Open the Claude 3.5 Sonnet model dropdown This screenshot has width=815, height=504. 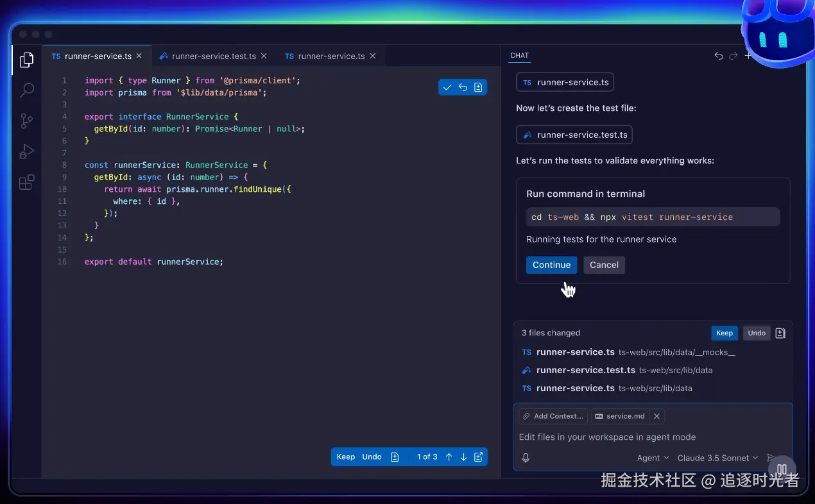coord(717,458)
